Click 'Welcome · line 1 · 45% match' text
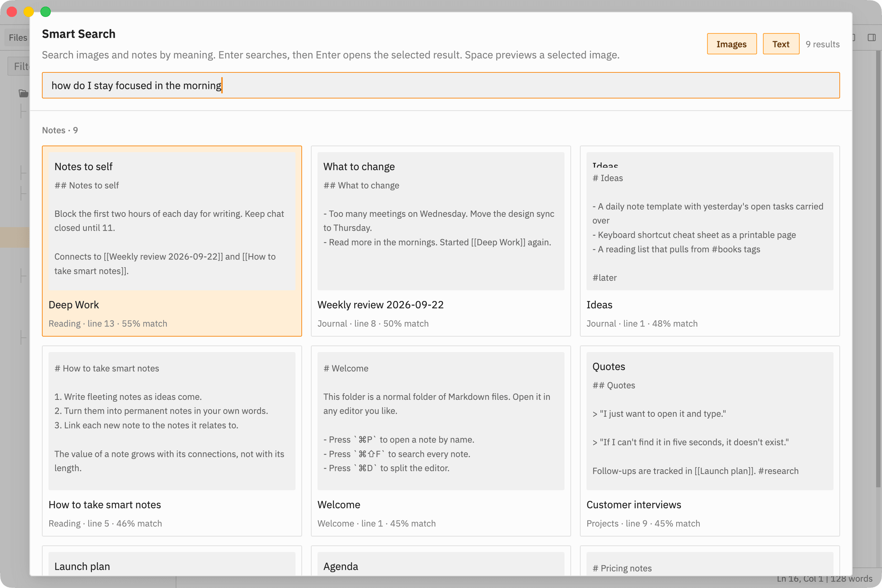 376,523
